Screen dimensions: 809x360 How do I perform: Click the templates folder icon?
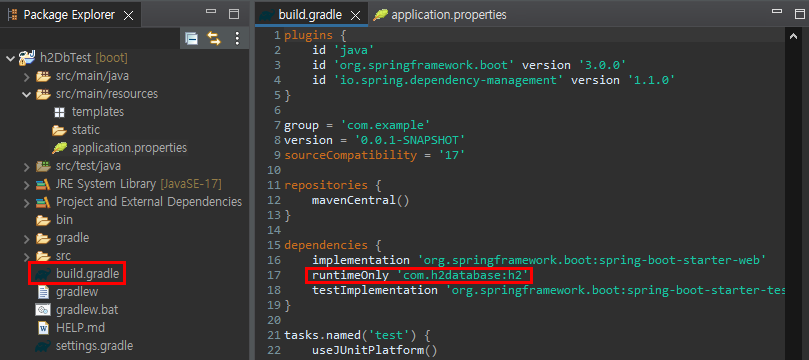(59, 112)
